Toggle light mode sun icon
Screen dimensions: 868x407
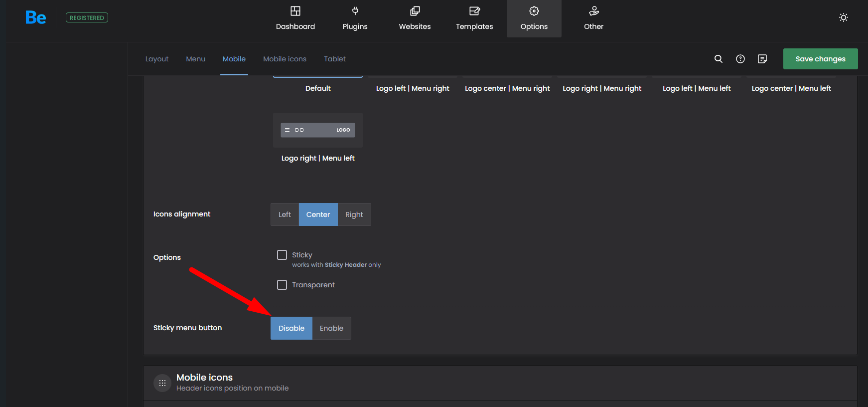point(844,17)
